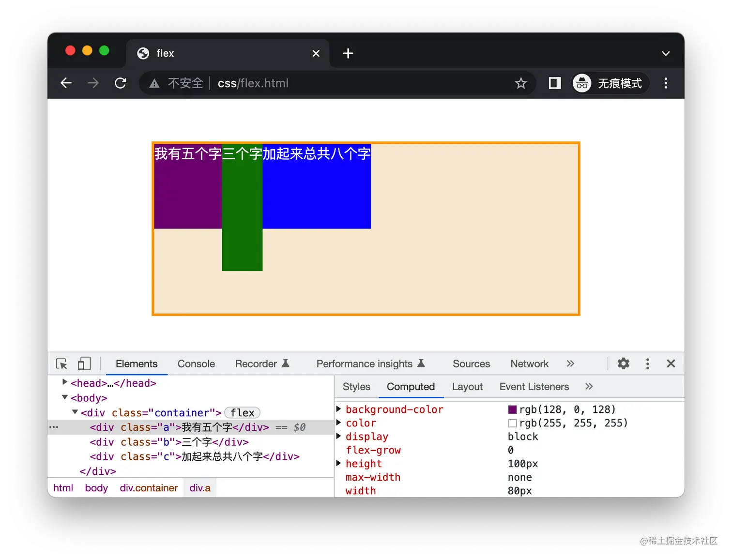732x560 pixels.
Task: Click the ellipsis actions on selected row
Action: pyautogui.click(x=54, y=427)
